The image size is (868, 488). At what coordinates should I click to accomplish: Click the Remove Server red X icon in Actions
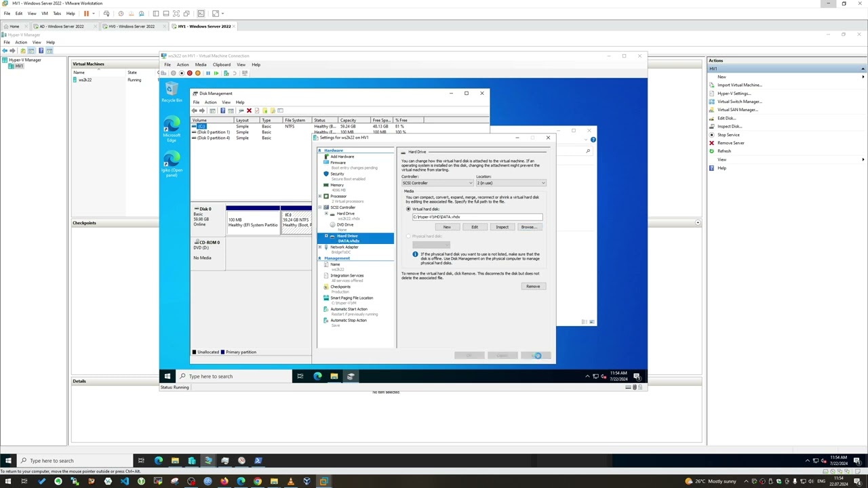[x=712, y=143]
